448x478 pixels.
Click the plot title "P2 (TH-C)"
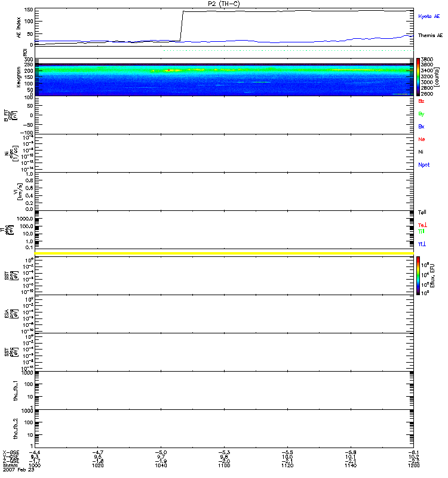pyautogui.click(x=223, y=4)
